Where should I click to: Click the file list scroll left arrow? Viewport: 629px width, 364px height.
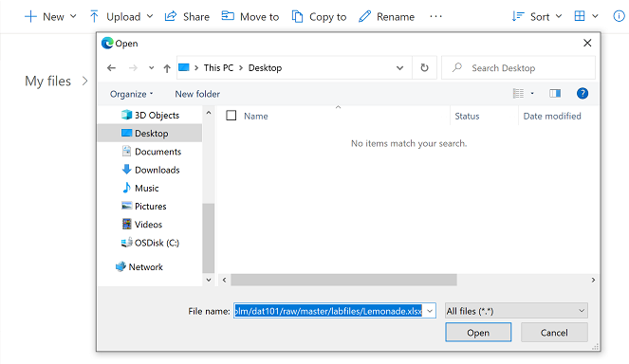[224, 280]
